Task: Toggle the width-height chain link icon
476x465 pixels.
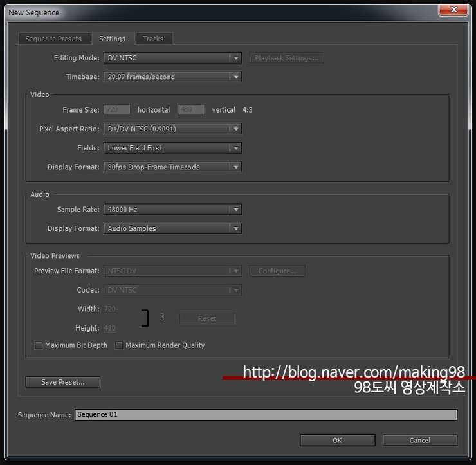Action: click(x=162, y=317)
